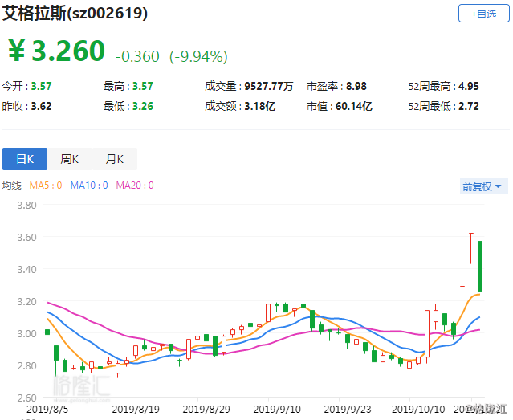513x420 pixels.
Task: Click the MA20 : 0 indicator label
Action: (x=135, y=186)
